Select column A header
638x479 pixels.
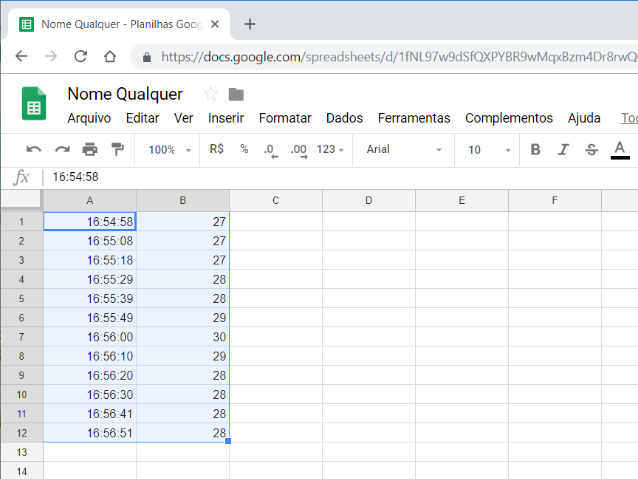(x=90, y=200)
